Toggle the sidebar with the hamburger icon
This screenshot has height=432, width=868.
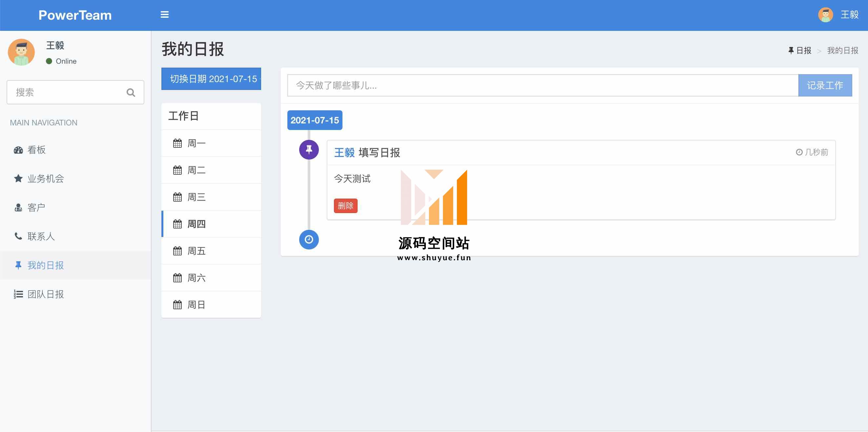164,15
